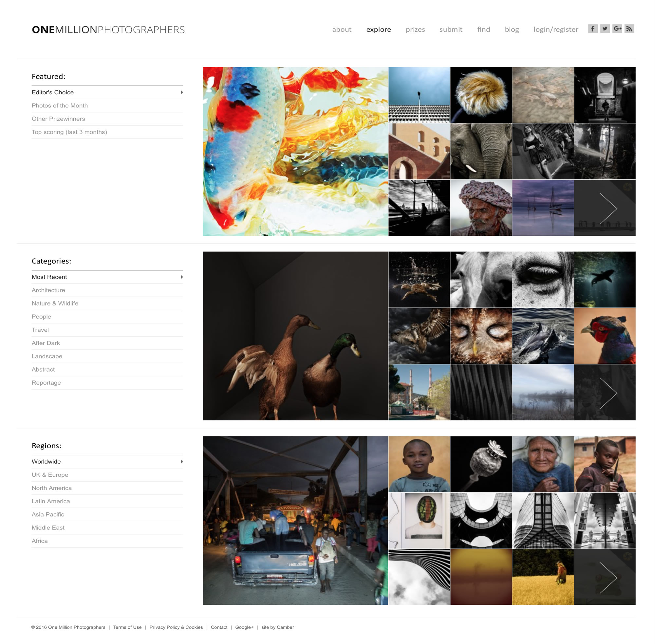Viewport: 655px width, 644px height.
Task: Click next arrow tile in Regions gallery
Action: click(605, 577)
